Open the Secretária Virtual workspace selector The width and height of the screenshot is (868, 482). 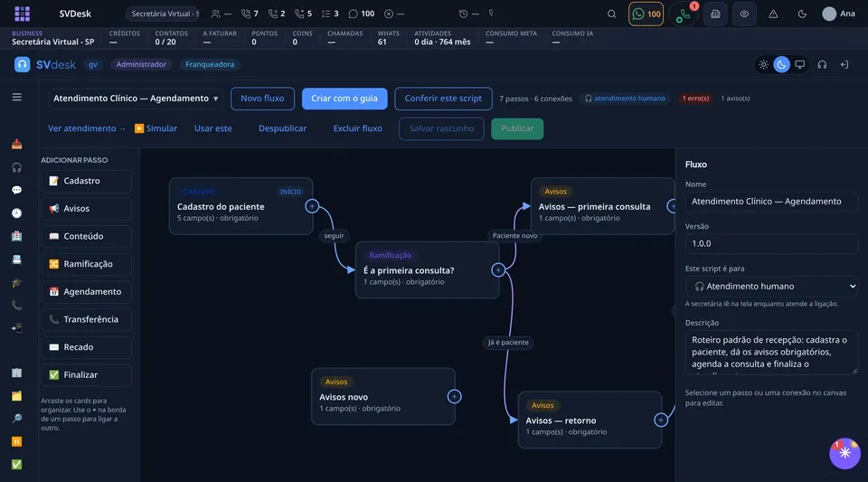(163, 14)
